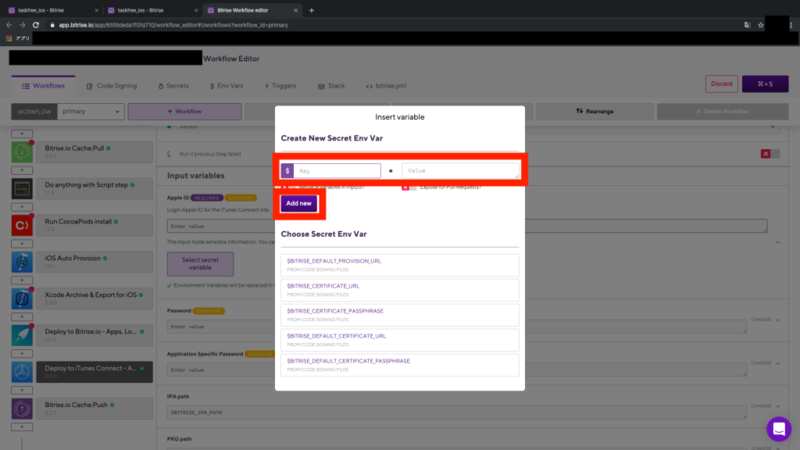This screenshot has width=800, height=450.
Task: Switch to the Workflows tab
Action: click(43, 86)
